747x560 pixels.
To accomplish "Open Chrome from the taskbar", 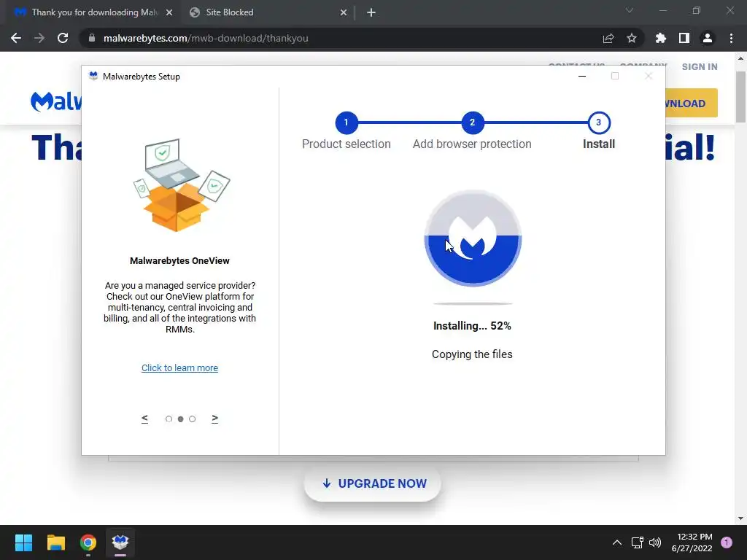I will [x=88, y=542].
